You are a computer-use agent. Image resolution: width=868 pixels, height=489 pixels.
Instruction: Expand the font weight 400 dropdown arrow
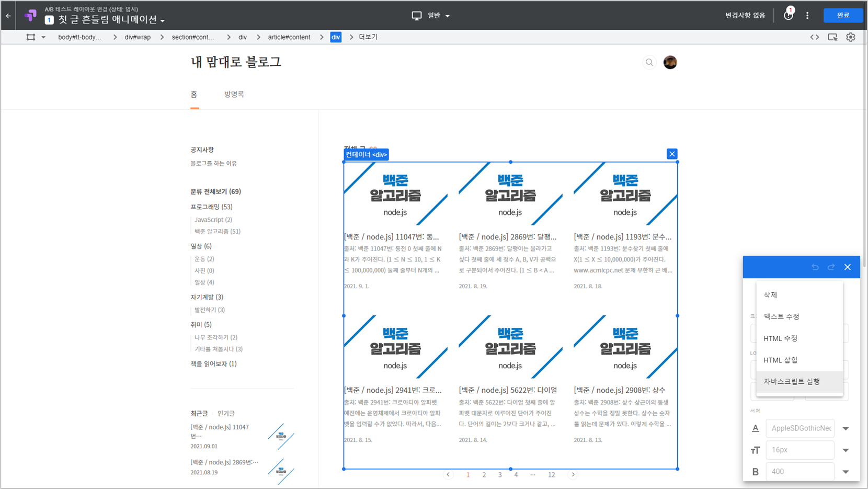[846, 472]
